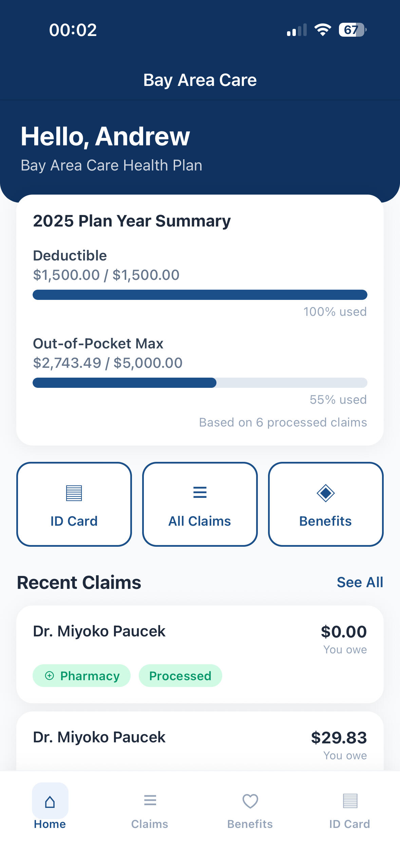Screen dimensions: 400x868
Task: Tap the battery status icon
Action: click(352, 30)
